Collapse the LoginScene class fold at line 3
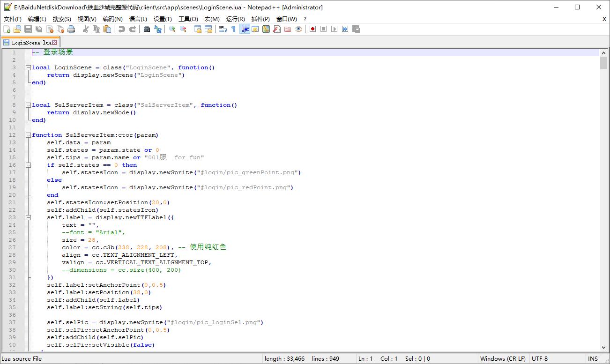The width and height of the screenshot is (610, 364). 28,67
